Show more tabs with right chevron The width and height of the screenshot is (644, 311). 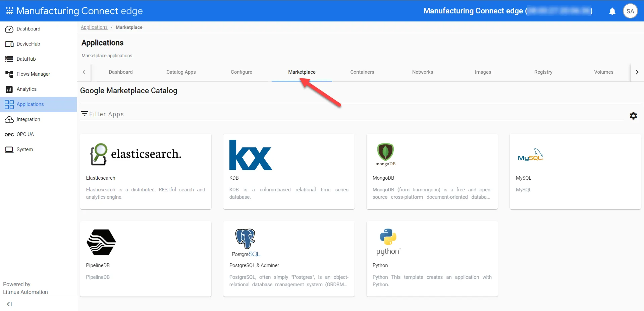click(637, 72)
